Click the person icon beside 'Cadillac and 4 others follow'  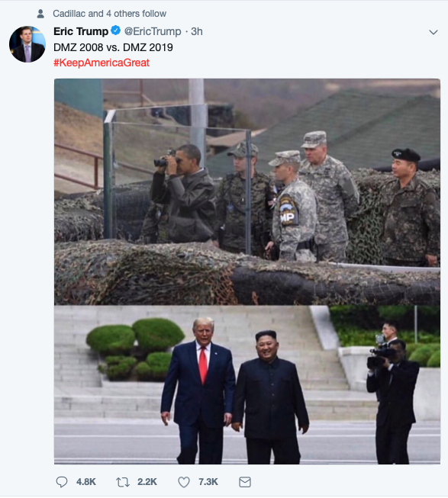point(40,14)
